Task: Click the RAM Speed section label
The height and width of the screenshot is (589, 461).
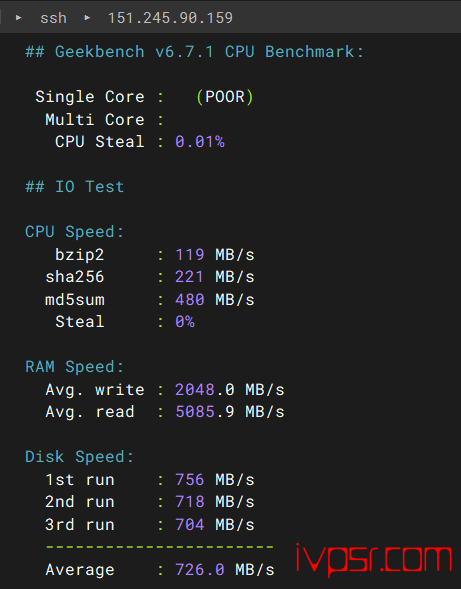Action: pos(74,367)
